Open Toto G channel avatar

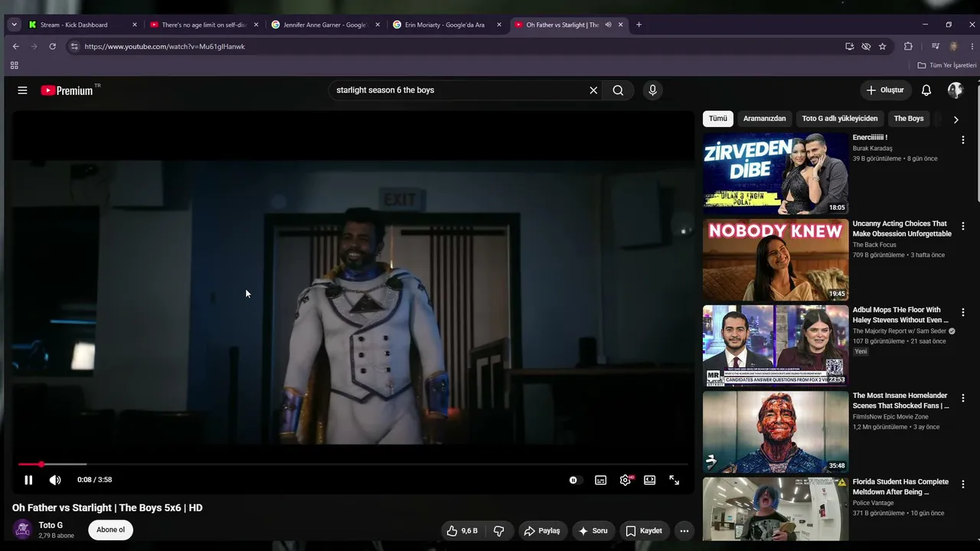pos(23,530)
